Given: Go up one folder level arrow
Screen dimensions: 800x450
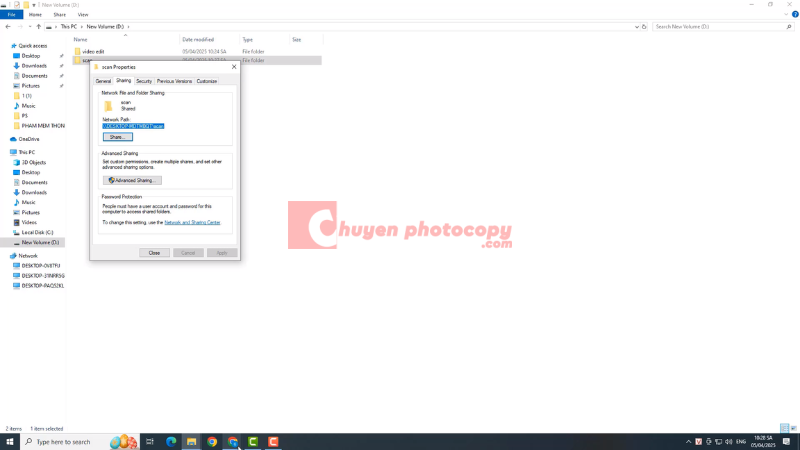Looking at the screenshot, I should 39,27.
